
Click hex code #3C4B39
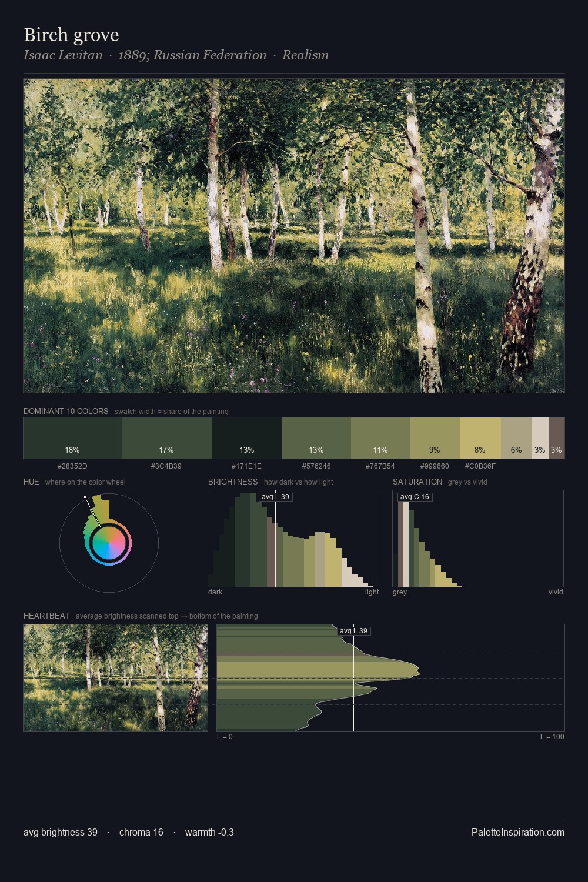(166, 466)
